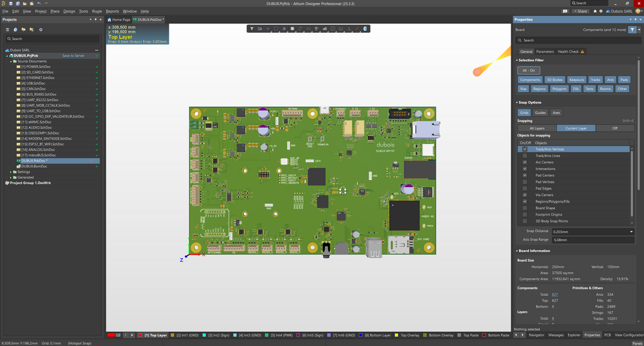The height and width of the screenshot is (346, 644).
Task: Click the snap magnet icon in the active bar
Action: [260, 29]
